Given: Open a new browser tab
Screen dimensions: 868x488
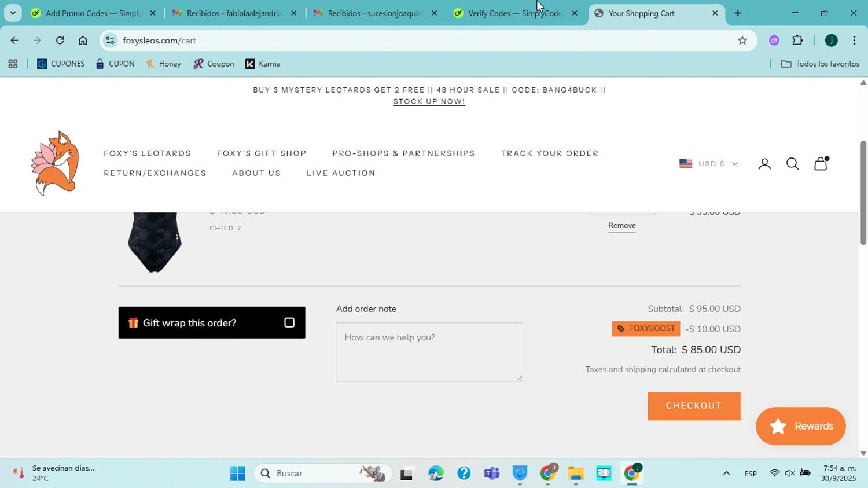Looking at the screenshot, I should 738,13.
